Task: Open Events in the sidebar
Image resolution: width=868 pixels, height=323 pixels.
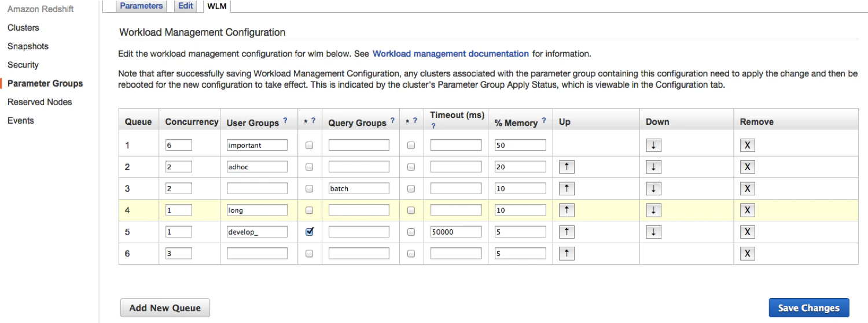Action: [x=21, y=120]
